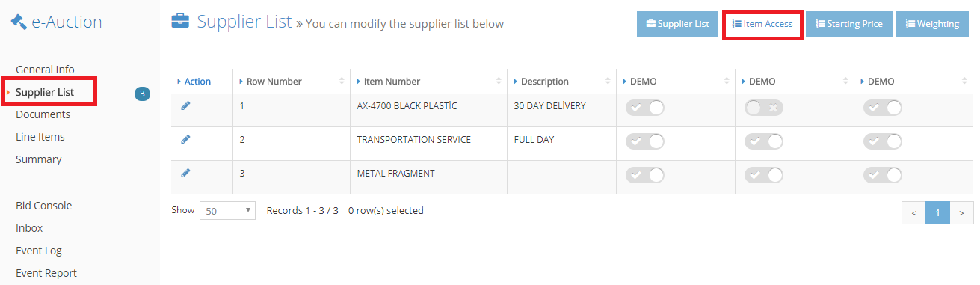The height and width of the screenshot is (285, 980).
Task: Sort using Item Number column arrows
Action: click(x=499, y=81)
